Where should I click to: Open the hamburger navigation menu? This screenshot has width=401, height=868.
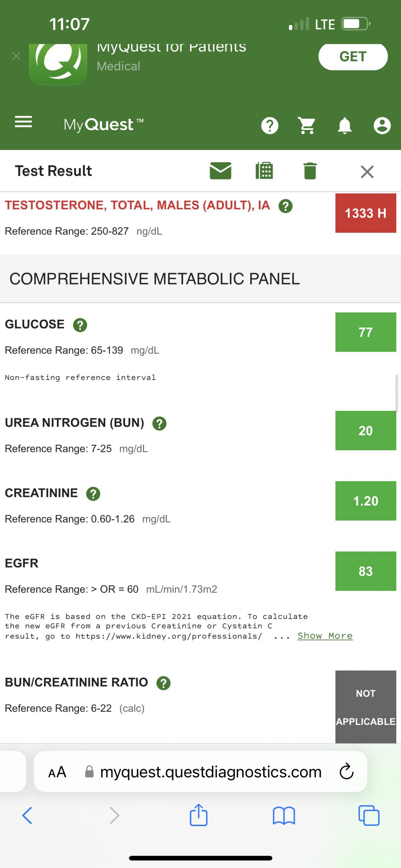23,122
